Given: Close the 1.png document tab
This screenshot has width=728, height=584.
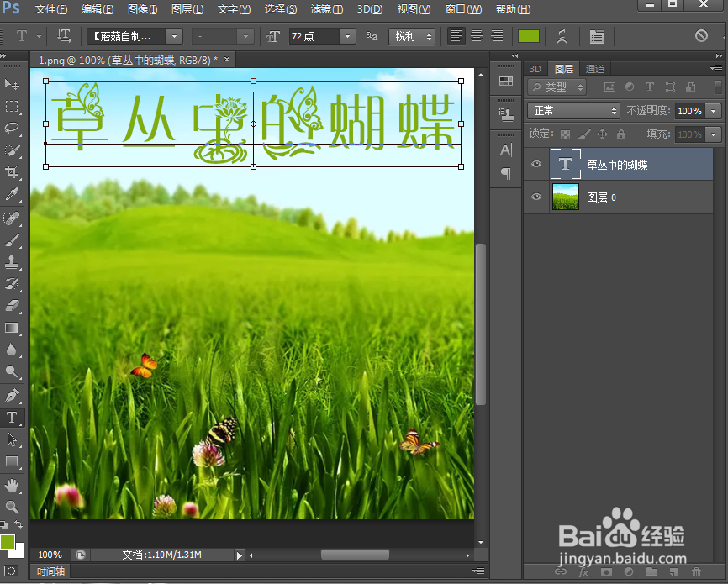Looking at the screenshot, I should tap(227, 59).
